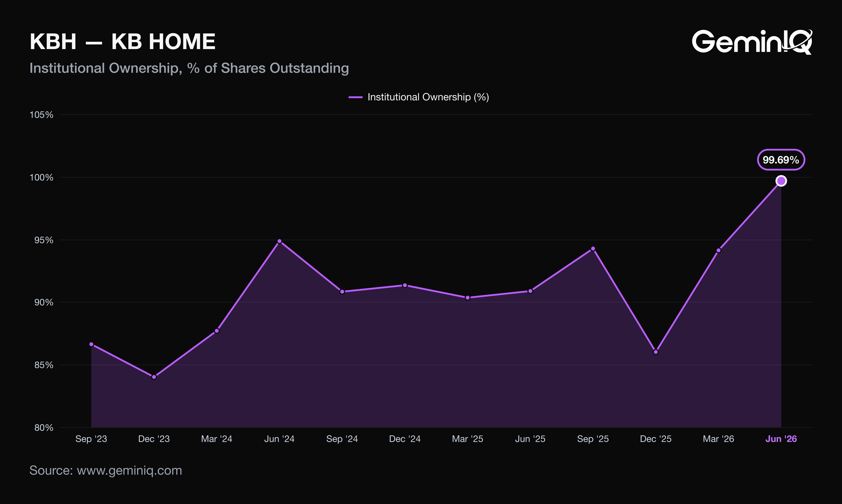
Task: Click the 100% y-axis label
Action: (x=42, y=177)
